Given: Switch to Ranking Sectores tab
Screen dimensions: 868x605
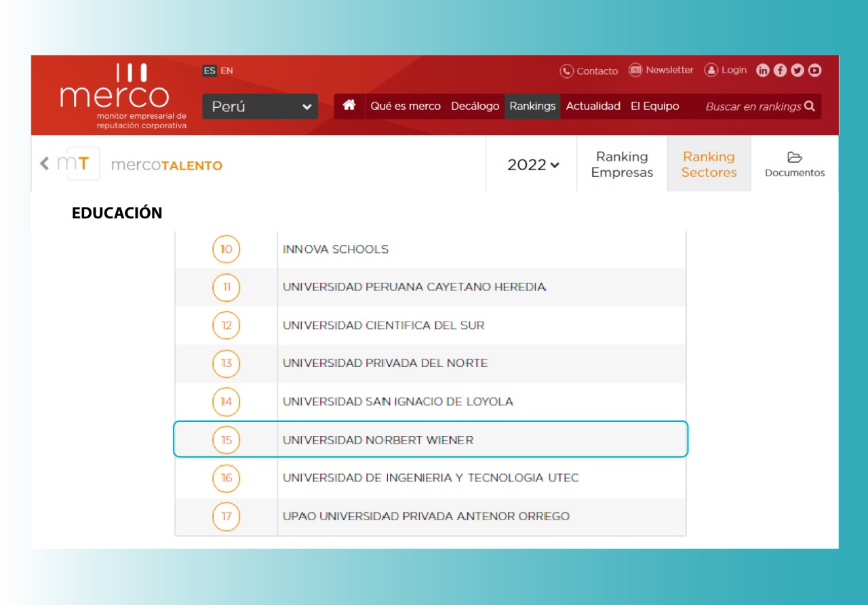Looking at the screenshot, I should coord(709,164).
